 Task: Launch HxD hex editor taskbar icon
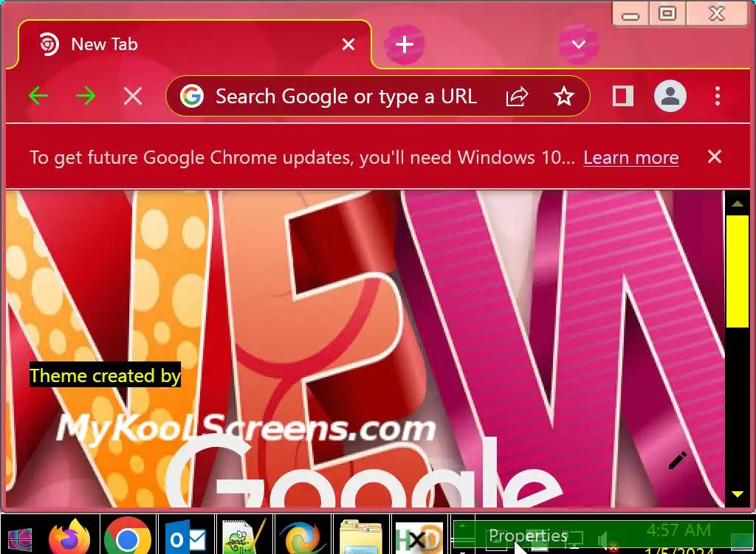click(x=419, y=538)
